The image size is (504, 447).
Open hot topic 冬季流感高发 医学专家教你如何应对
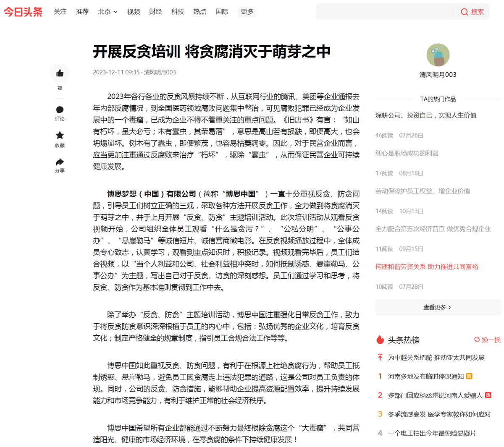439,414
